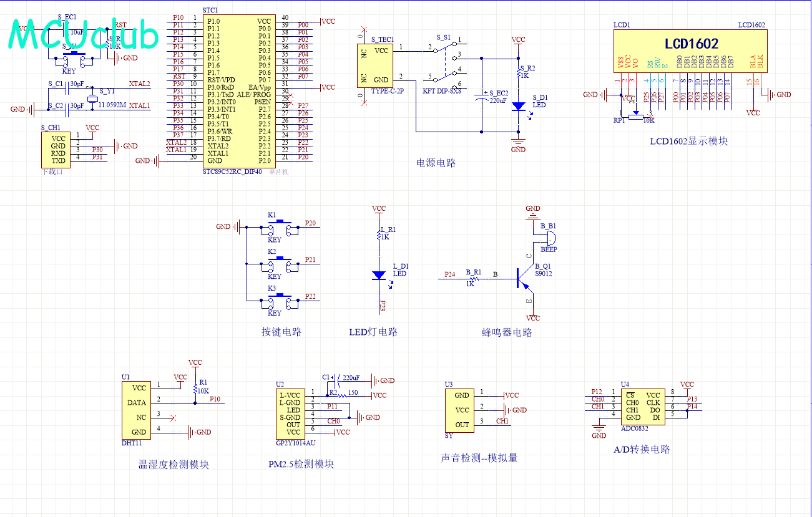Click the LCD1602 display component
Image resolution: width=812 pixels, height=517 pixels.
[x=689, y=52]
